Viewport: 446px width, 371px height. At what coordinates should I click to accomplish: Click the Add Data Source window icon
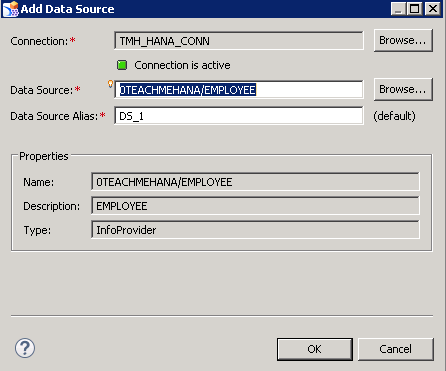(x=10, y=9)
